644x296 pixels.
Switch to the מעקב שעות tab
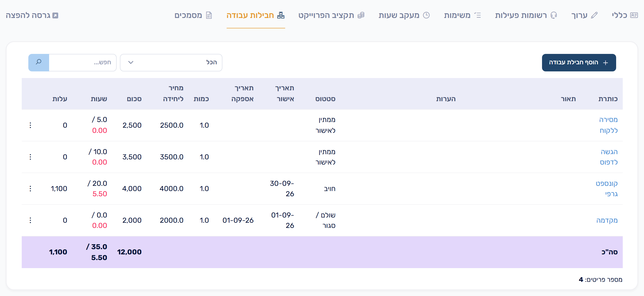pos(404,15)
